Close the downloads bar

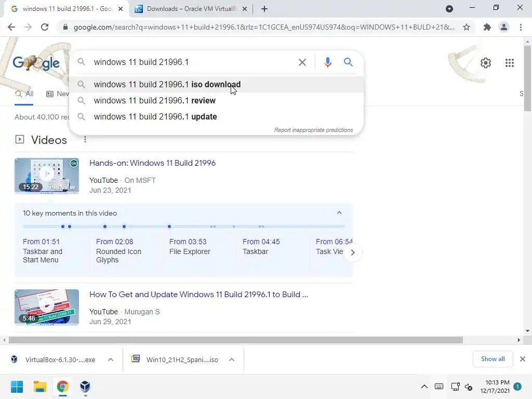[x=523, y=359]
